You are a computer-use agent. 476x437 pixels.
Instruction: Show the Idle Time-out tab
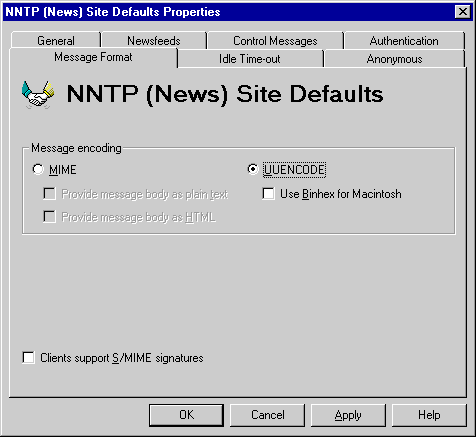pyautogui.click(x=250, y=59)
